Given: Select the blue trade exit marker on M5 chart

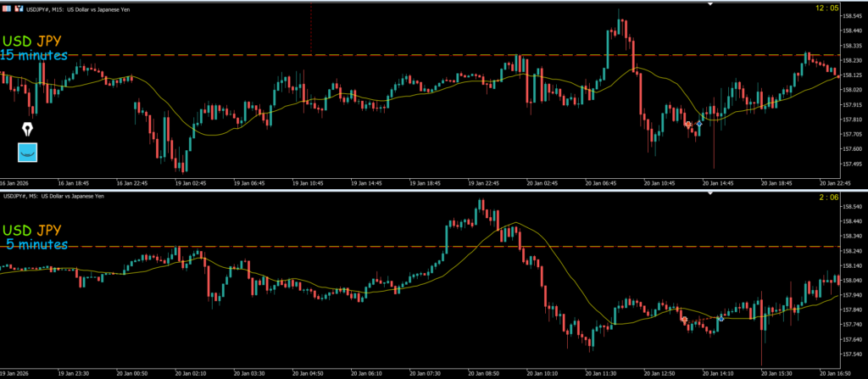Looking at the screenshot, I should (x=721, y=318).
